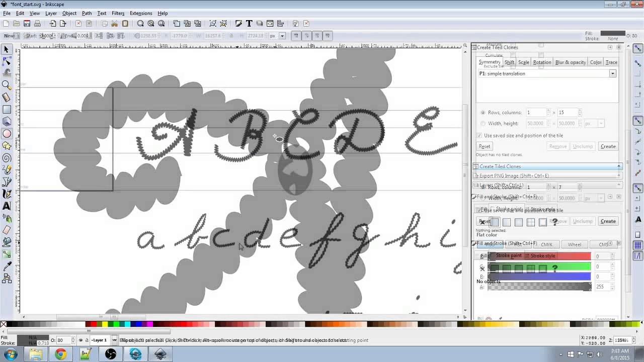Click the Save document icon
The height and width of the screenshot is (362, 644).
point(28,24)
